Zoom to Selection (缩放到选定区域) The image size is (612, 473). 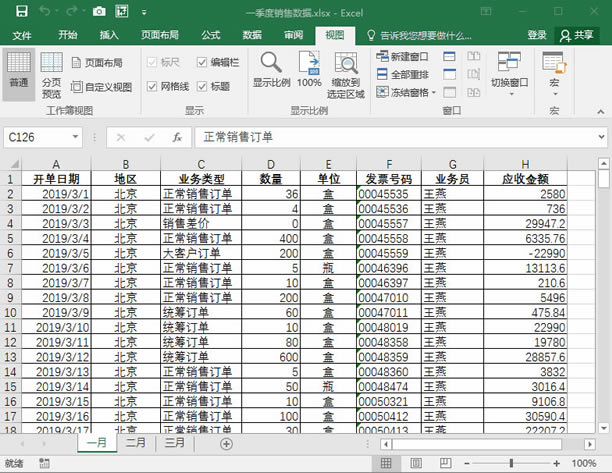[x=346, y=75]
